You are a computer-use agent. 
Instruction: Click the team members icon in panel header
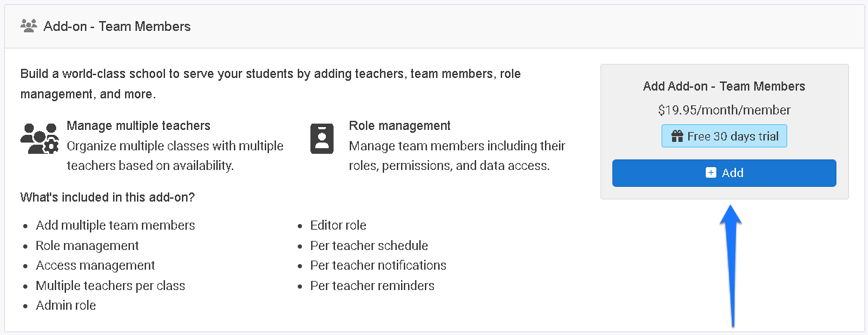click(x=29, y=26)
